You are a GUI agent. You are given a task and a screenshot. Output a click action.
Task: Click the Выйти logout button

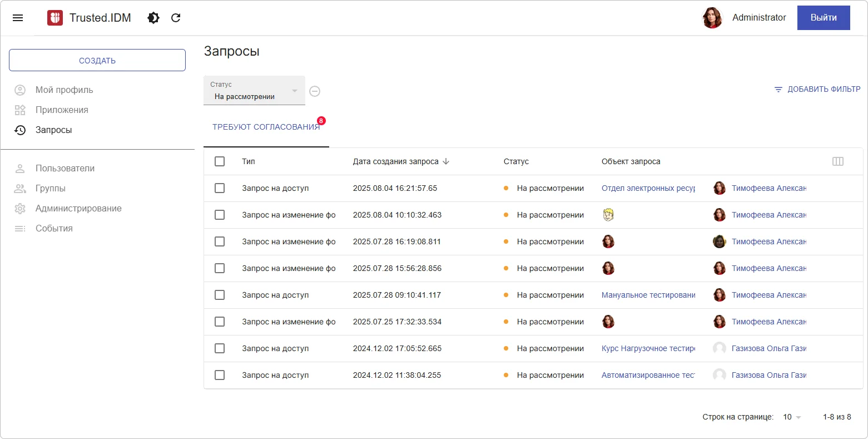click(x=823, y=18)
